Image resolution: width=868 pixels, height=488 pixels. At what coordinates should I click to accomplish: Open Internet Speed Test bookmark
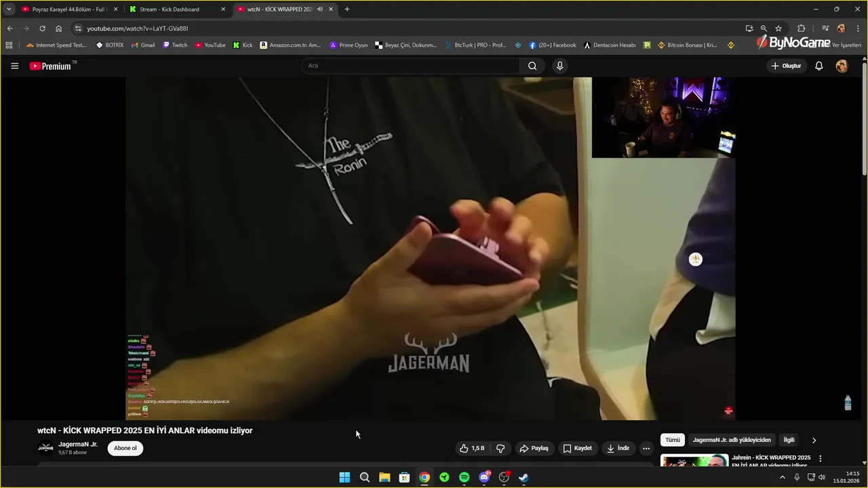(x=56, y=45)
